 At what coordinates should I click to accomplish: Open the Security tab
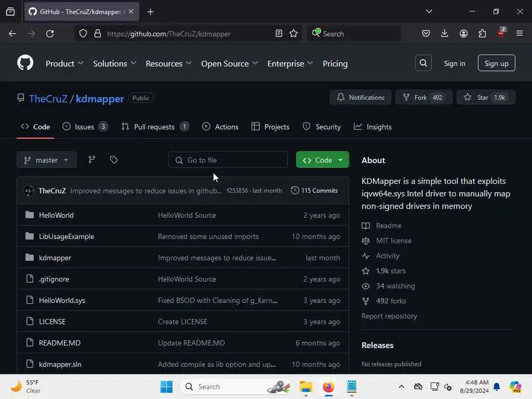click(322, 127)
